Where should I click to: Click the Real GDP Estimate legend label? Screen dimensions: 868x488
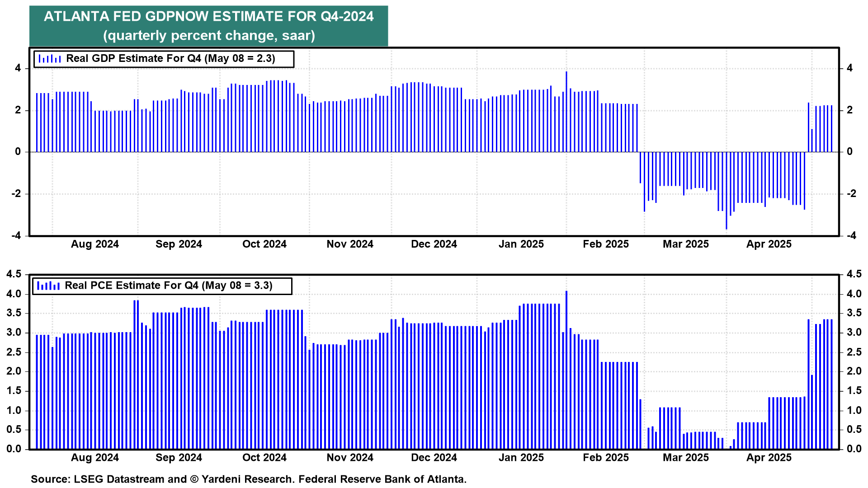coord(170,59)
